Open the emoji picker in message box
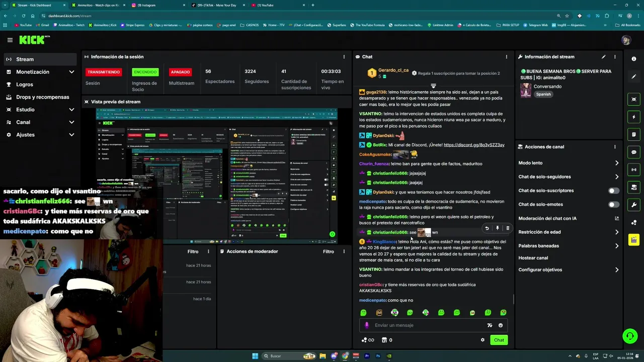This screenshot has height=362, width=644. pos(501,325)
